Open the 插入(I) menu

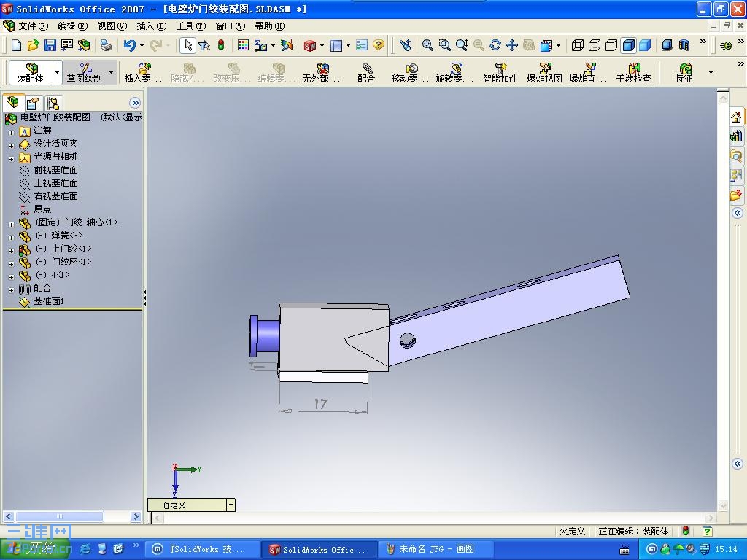152,26
